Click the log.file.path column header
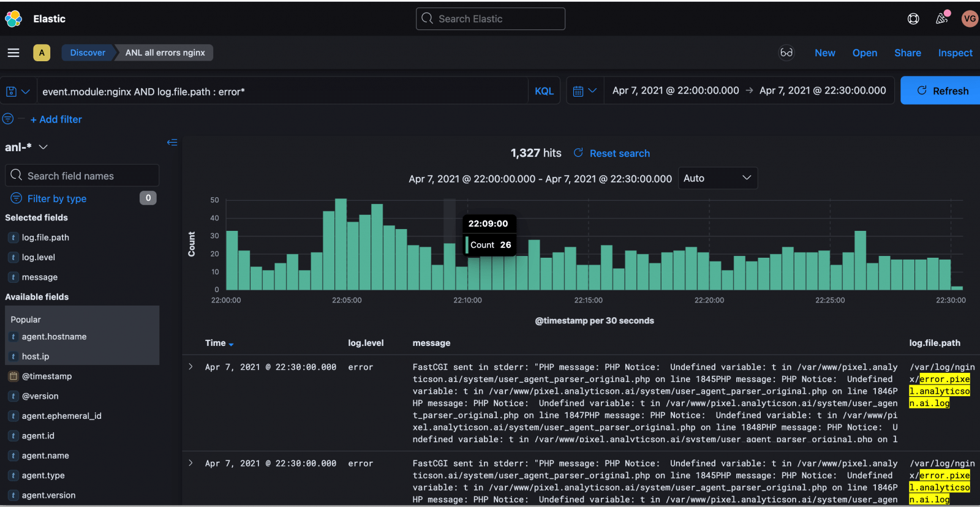This screenshot has height=507, width=980. point(935,343)
